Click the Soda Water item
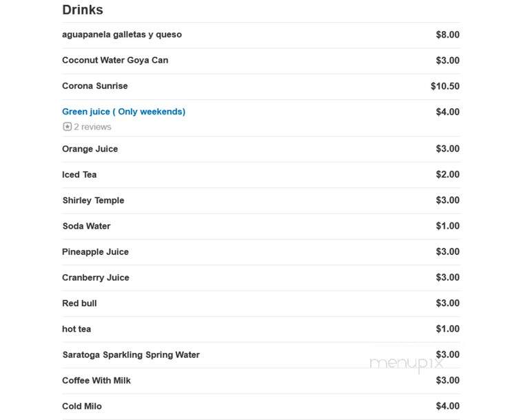 (86, 226)
